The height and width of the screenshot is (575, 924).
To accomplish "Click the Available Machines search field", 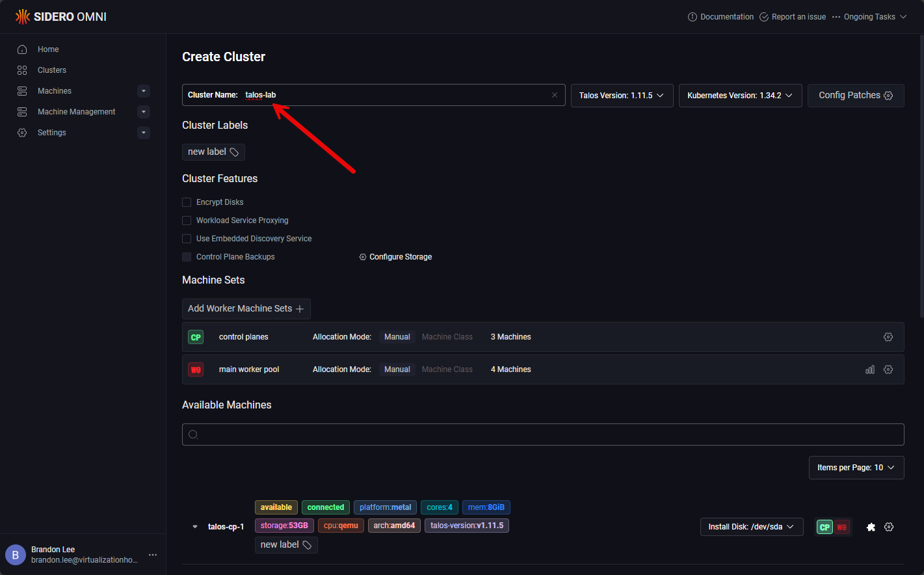I will pyautogui.click(x=543, y=435).
